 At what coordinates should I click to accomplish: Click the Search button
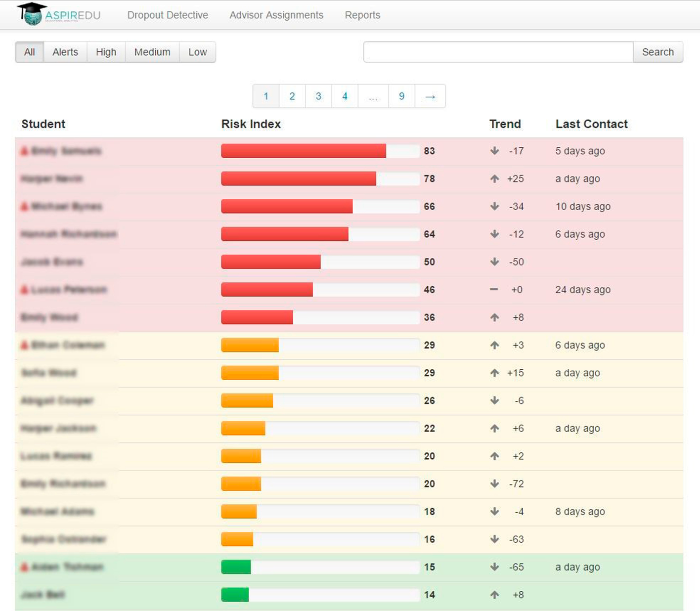tap(658, 52)
